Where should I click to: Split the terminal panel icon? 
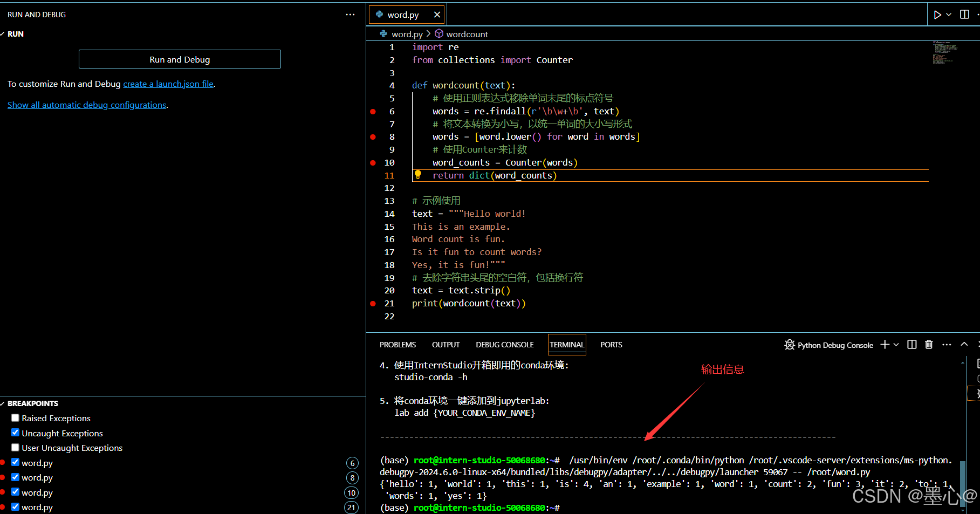click(912, 344)
